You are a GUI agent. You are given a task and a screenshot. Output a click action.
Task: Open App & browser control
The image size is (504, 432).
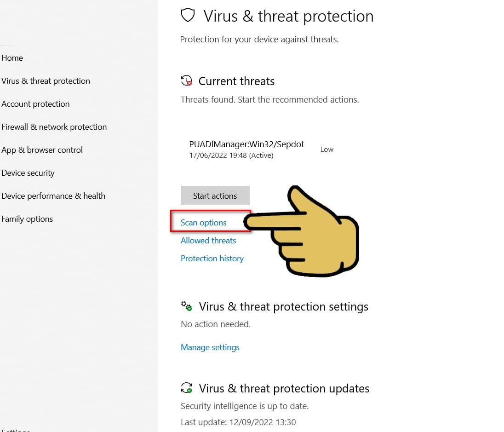(x=42, y=150)
